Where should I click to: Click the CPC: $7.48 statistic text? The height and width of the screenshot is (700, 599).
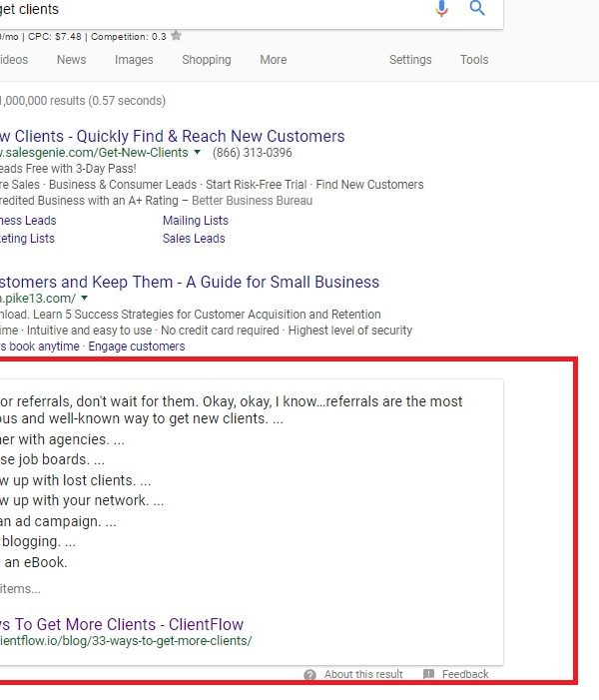tap(55, 37)
